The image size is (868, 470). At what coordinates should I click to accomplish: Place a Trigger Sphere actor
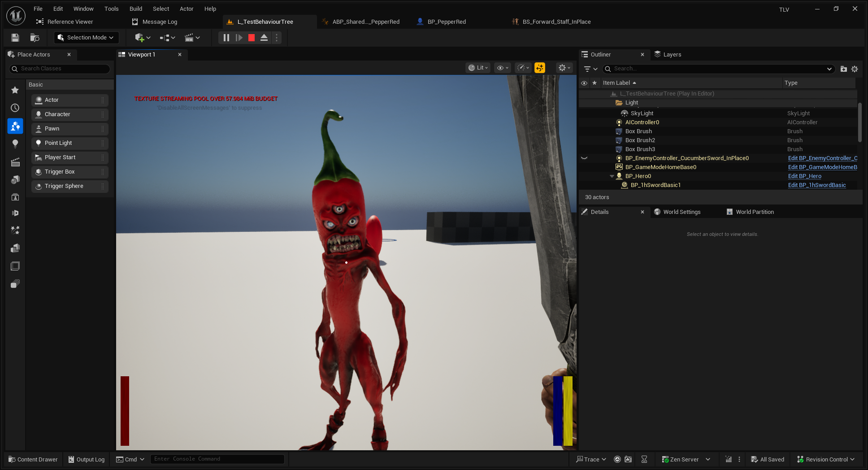pyautogui.click(x=70, y=186)
